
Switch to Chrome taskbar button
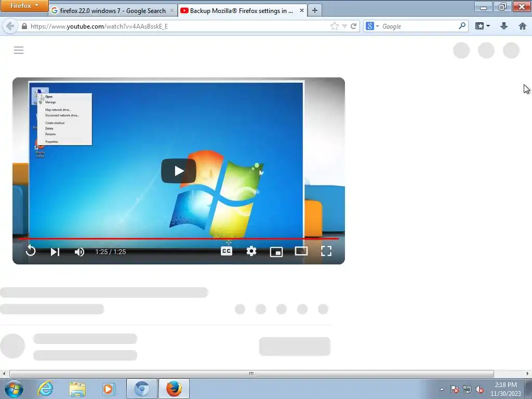pos(141,389)
